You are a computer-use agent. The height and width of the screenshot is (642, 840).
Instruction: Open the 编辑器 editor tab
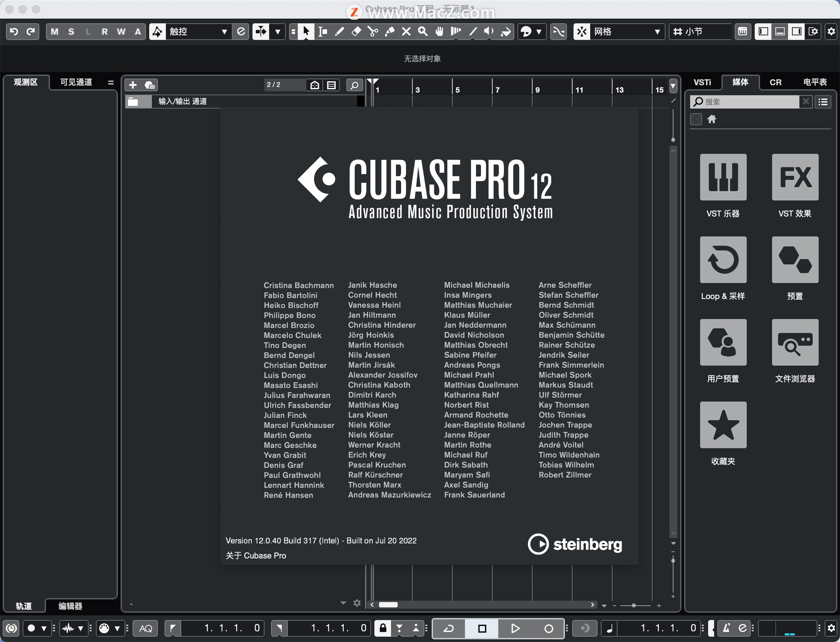click(x=70, y=606)
